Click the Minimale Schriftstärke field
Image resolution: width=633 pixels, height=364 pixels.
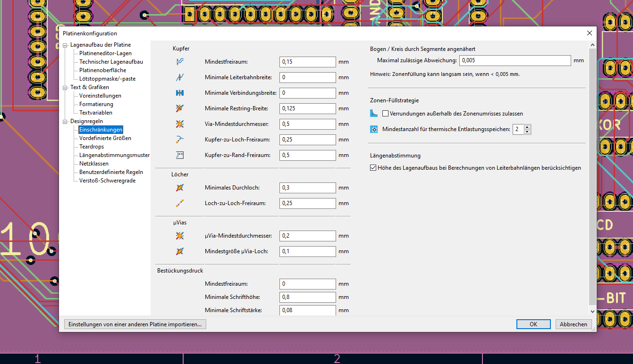pos(308,310)
